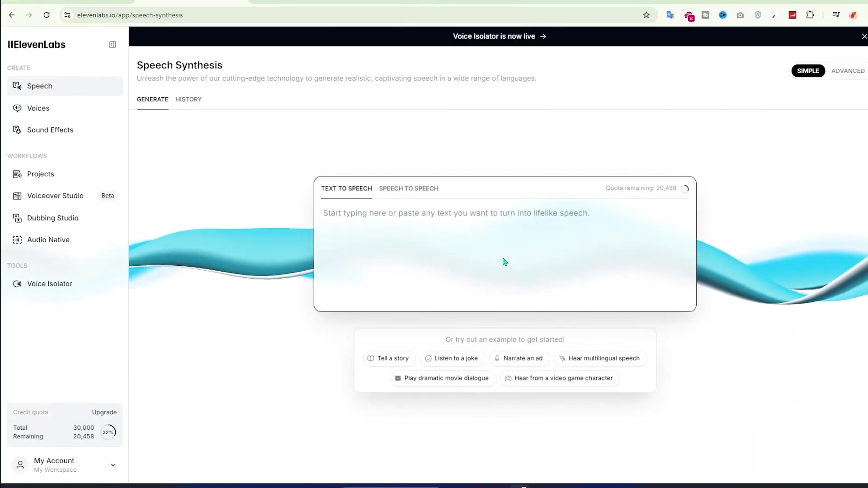This screenshot has height=488, width=868.
Task: Click the blue circular extension icon
Action: (x=723, y=15)
